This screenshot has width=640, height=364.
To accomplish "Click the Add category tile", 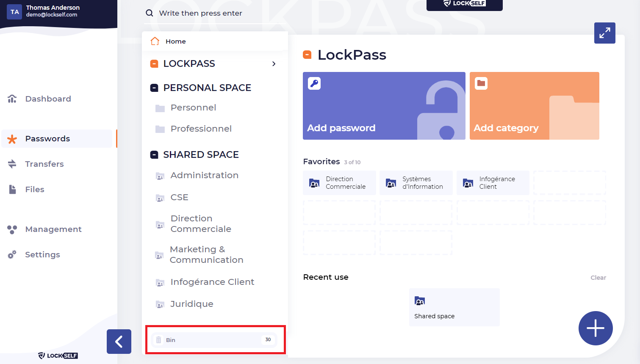I will [534, 106].
